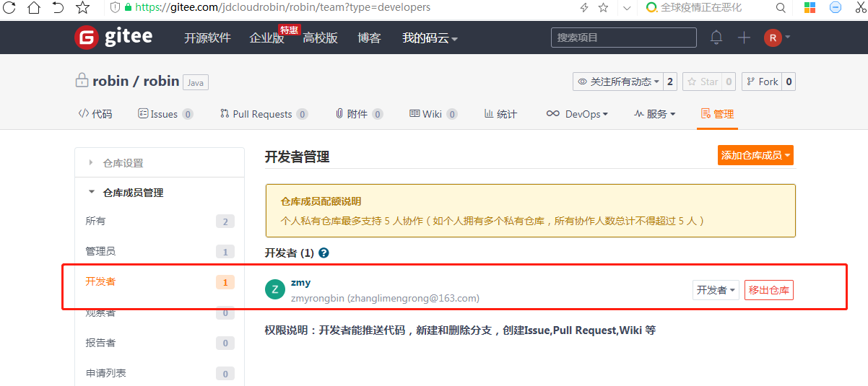The width and height of the screenshot is (868, 386).
Task: Open the 添加仓库成员 dropdown button
Action: [755, 155]
